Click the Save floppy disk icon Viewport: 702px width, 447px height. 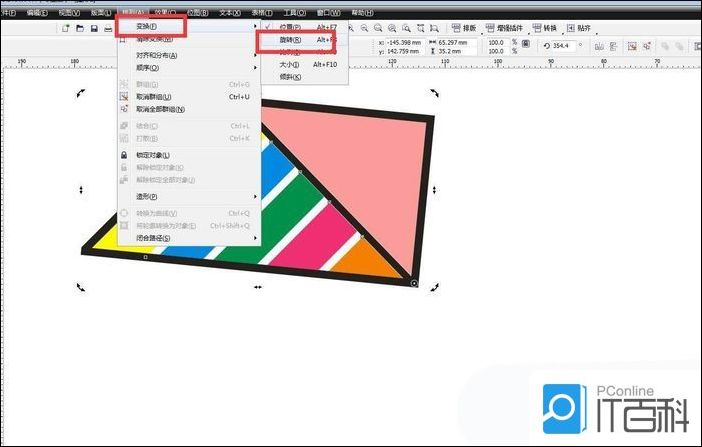click(x=94, y=28)
